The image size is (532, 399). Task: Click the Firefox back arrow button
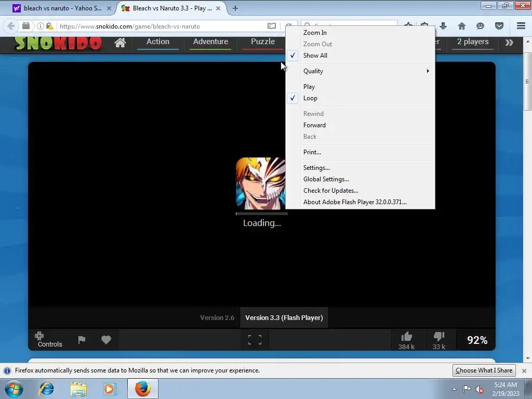click(11, 26)
